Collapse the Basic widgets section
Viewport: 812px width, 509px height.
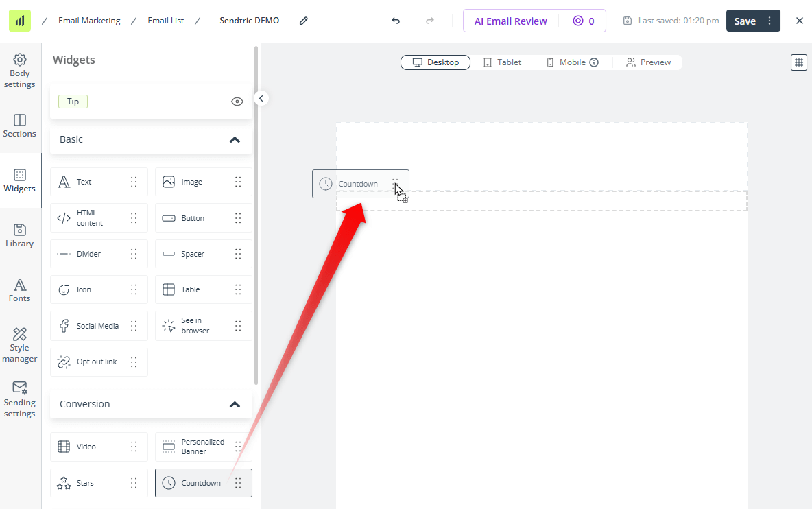click(x=235, y=139)
